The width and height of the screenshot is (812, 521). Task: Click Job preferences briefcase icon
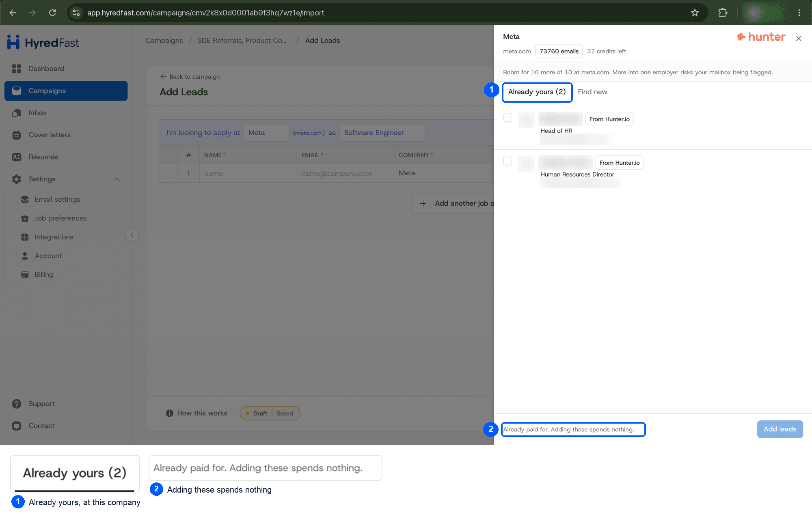coord(25,218)
